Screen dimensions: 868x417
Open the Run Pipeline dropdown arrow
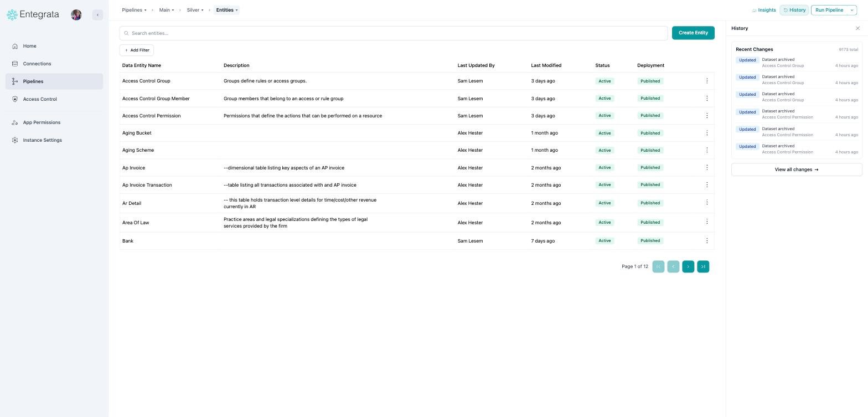[852, 10]
